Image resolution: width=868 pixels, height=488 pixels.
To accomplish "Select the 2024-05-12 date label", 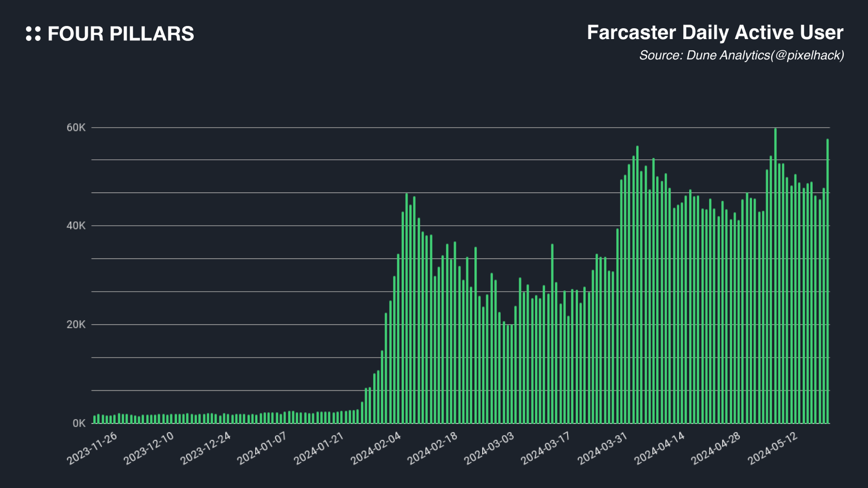I will pos(773,449).
